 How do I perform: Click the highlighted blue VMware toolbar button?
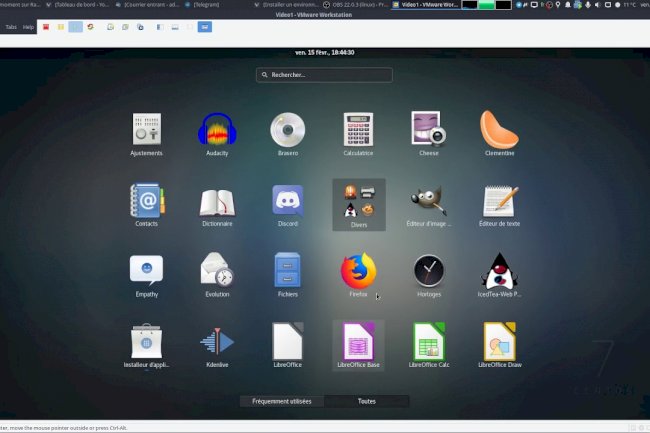(205, 27)
